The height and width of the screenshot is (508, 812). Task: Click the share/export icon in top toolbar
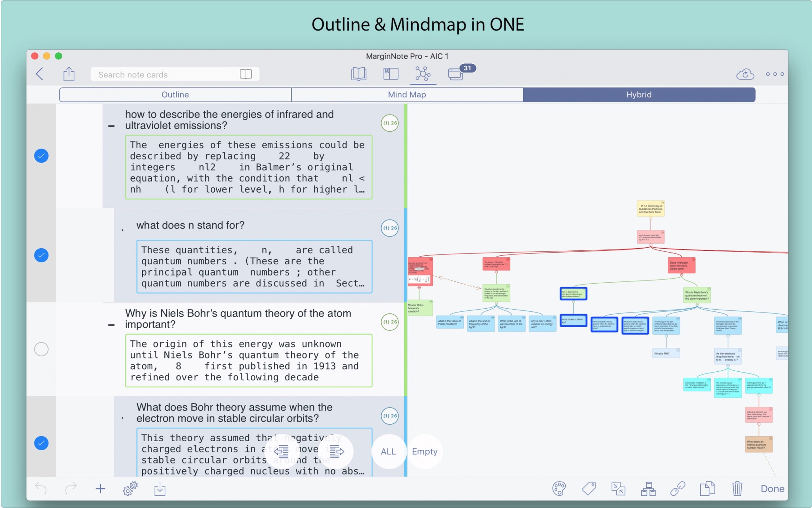pyautogui.click(x=69, y=74)
